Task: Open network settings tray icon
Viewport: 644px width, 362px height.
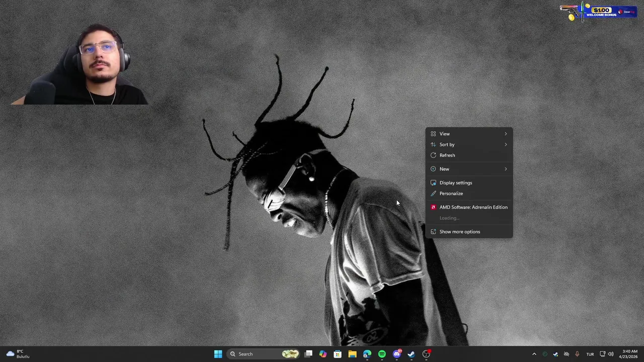Action: click(x=602, y=354)
